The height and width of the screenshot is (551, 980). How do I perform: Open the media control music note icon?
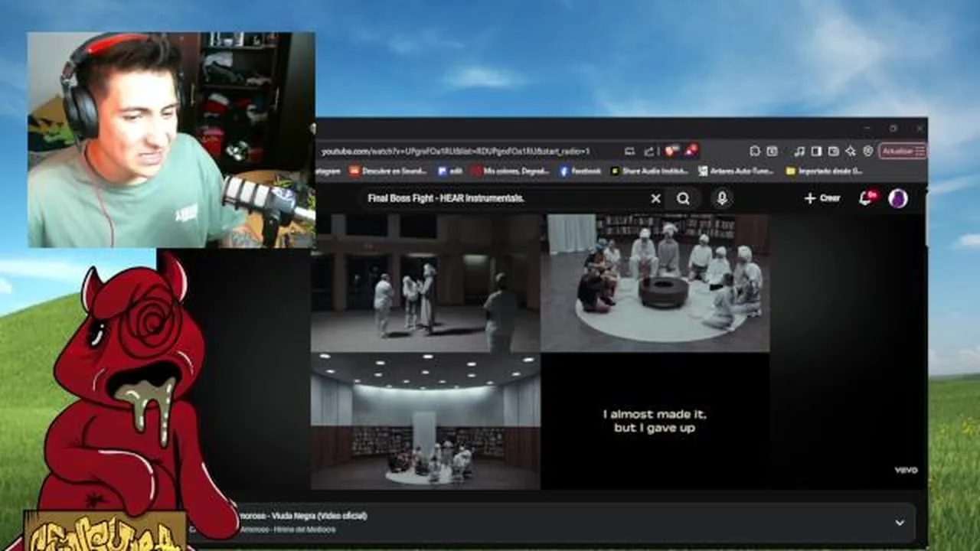click(x=799, y=151)
